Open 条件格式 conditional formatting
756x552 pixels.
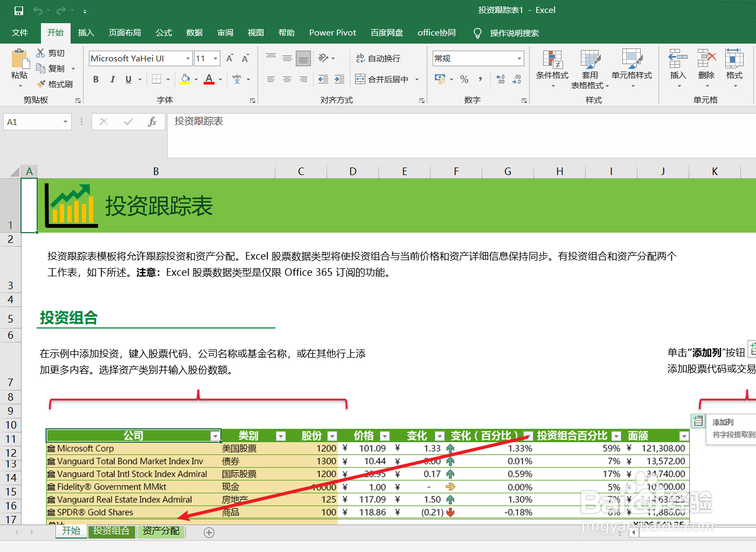click(552, 69)
